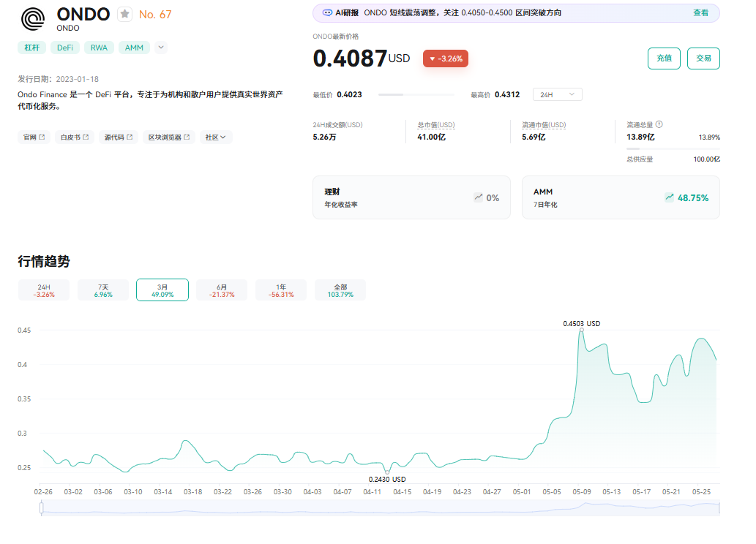Open the 区块浏览器 block explorer link
756x544 pixels.
[x=169, y=137]
